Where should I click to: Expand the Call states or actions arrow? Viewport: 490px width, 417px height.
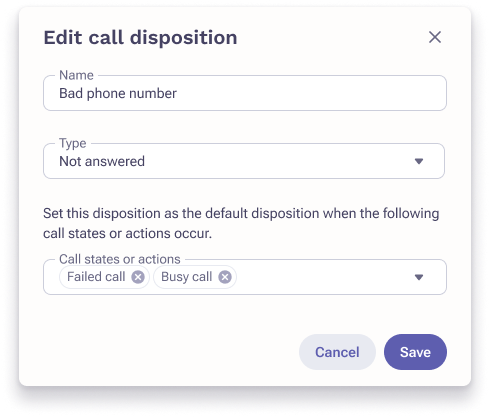tap(419, 277)
